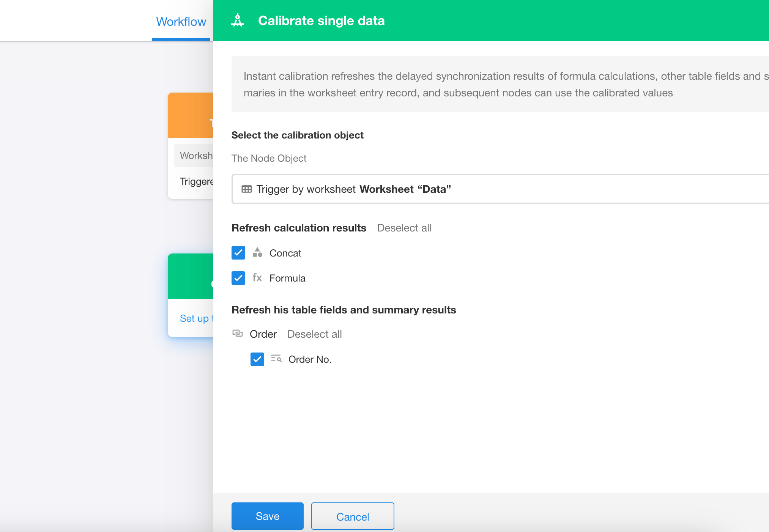Click the 'Order No.' field label
This screenshot has height=532, width=769.
[310, 359]
